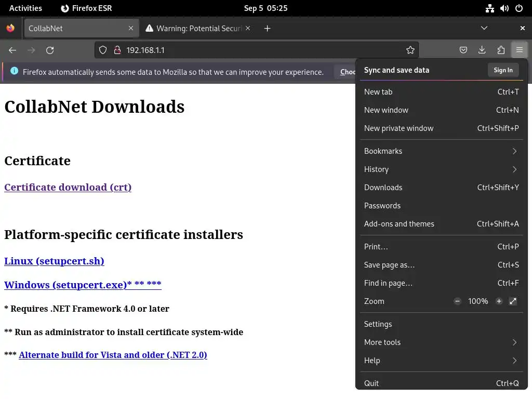The height and width of the screenshot is (399, 532).
Task: Choose Find in page… entry
Action: click(442, 283)
